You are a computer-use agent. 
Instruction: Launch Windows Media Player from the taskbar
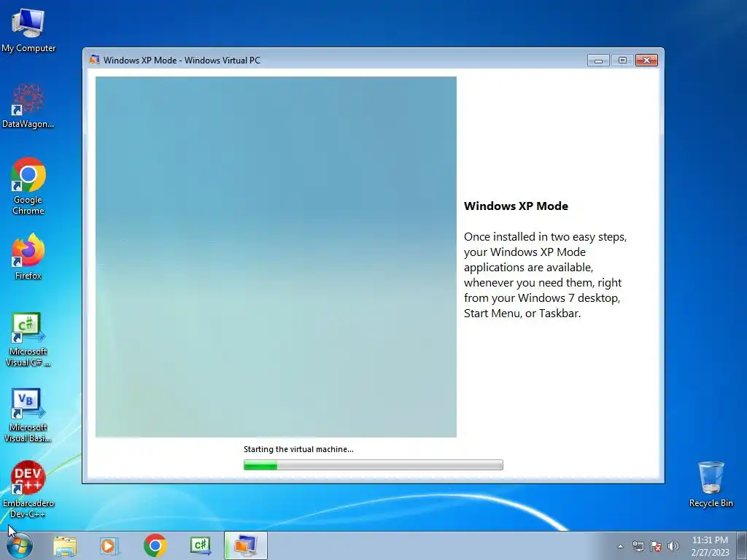tap(109, 545)
